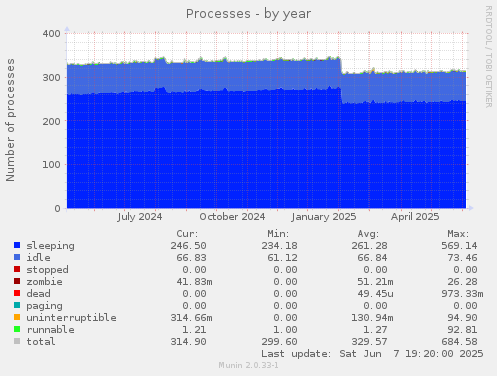Click the 'Cur:' column header

(187, 234)
